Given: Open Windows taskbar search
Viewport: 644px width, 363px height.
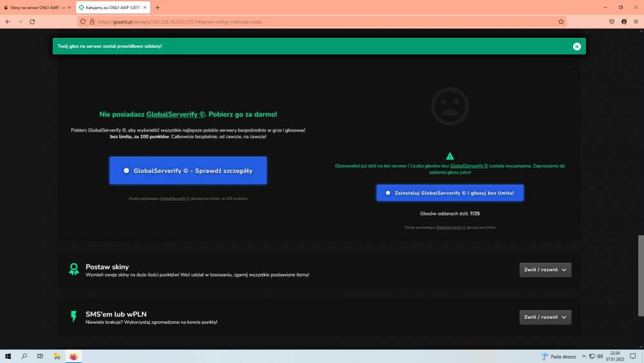Looking at the screenshot, I should tap(24, 357).
